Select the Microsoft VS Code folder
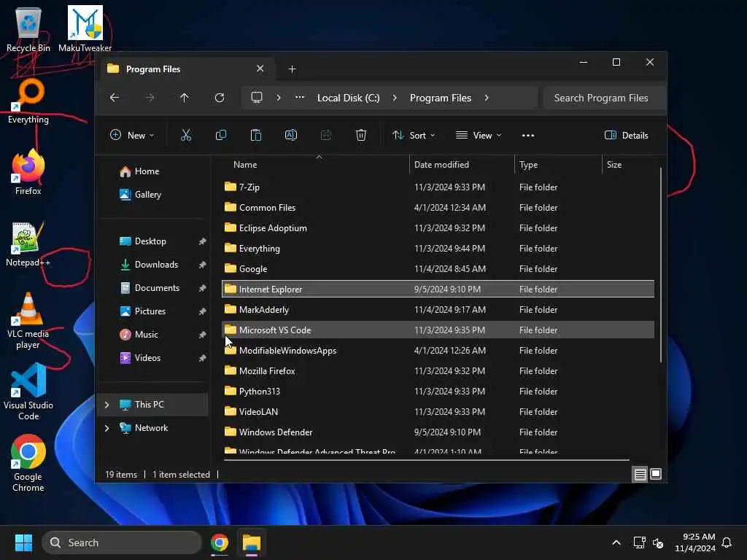Image resolution: width=747 pixels, height=560 pixels. tap(438, 330)
